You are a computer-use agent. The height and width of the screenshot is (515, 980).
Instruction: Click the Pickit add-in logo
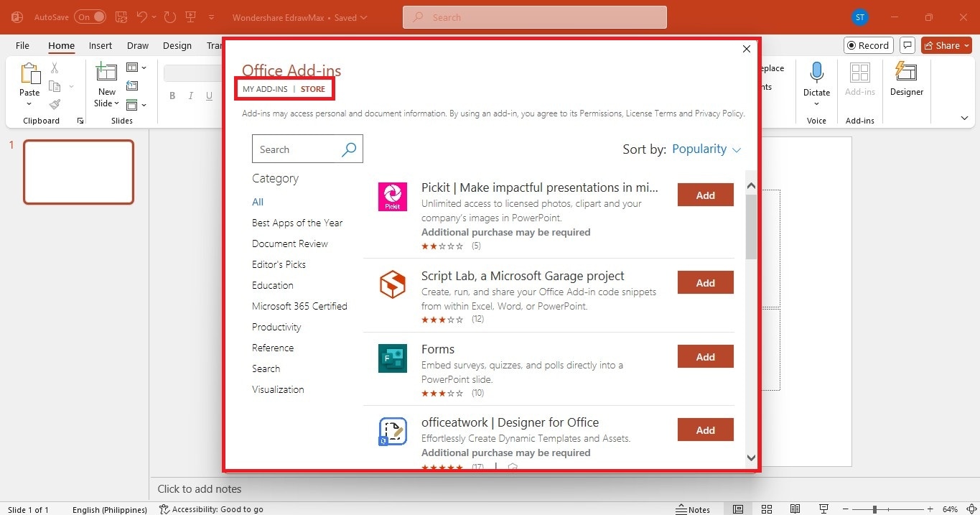coord(393,197)
